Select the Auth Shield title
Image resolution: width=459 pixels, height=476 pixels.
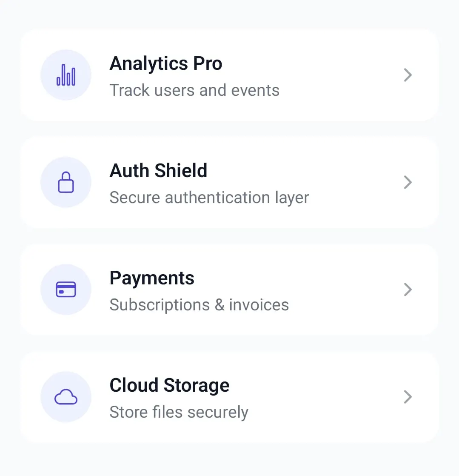tap(158, 171)
